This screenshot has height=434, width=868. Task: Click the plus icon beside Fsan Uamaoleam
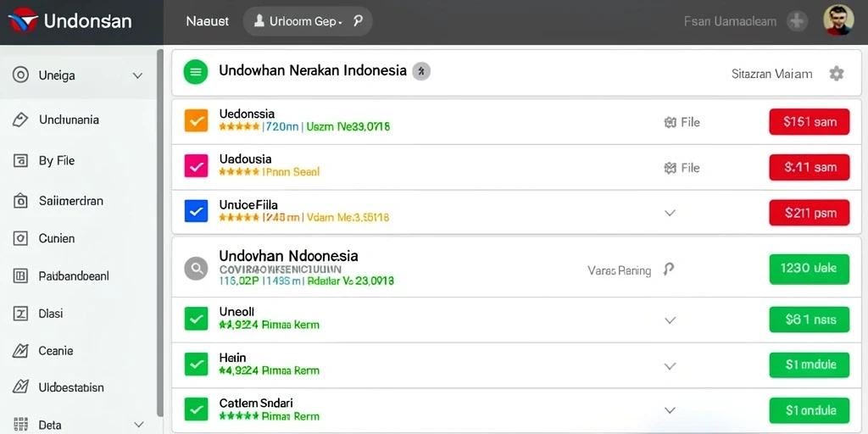[x=797, y=21]
